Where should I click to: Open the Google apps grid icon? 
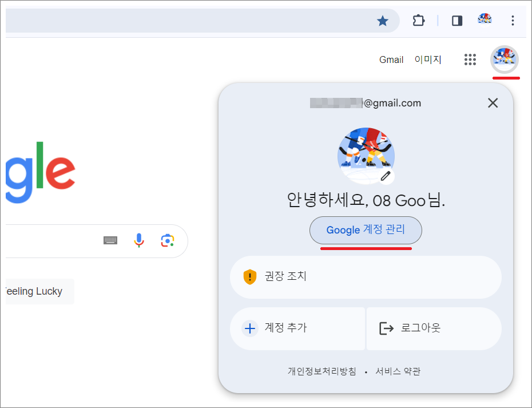pos(470,60)
